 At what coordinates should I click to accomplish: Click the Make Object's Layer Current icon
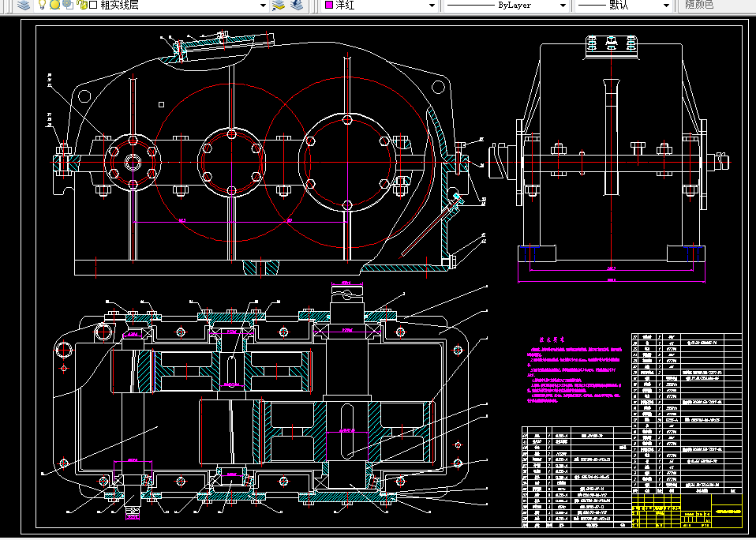coord(279,5)
